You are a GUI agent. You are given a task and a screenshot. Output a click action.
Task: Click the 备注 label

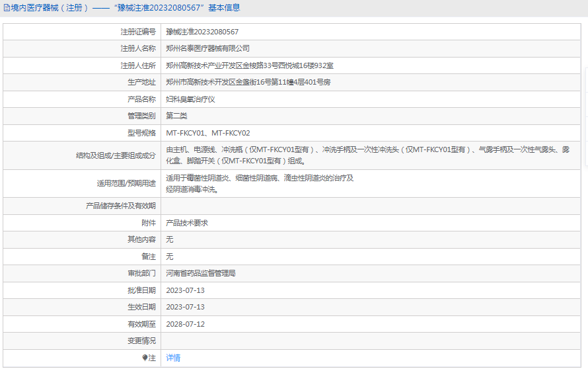click(x=149, y=257)
